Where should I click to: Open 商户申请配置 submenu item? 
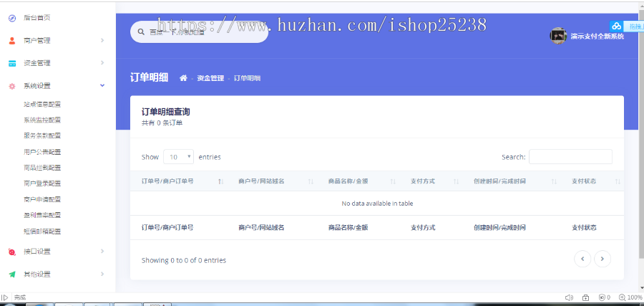42,199
